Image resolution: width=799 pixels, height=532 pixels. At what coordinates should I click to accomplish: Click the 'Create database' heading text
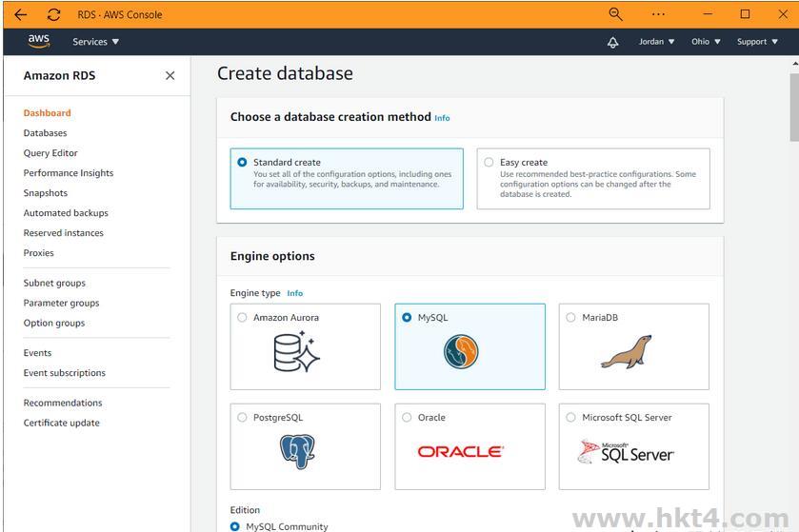point(285,73)
